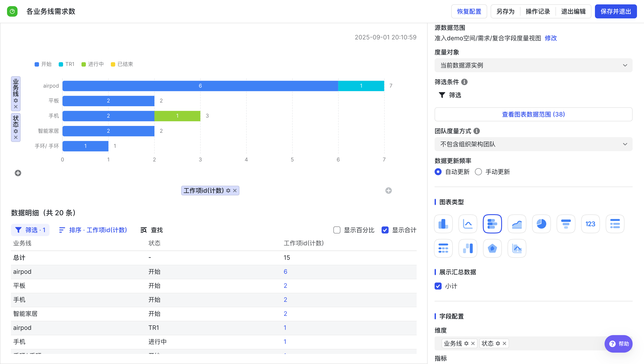The width and height of the screenshot is (644, 364).
Task: Click airpod TR1 count value 1
Action: click(285, 327)
